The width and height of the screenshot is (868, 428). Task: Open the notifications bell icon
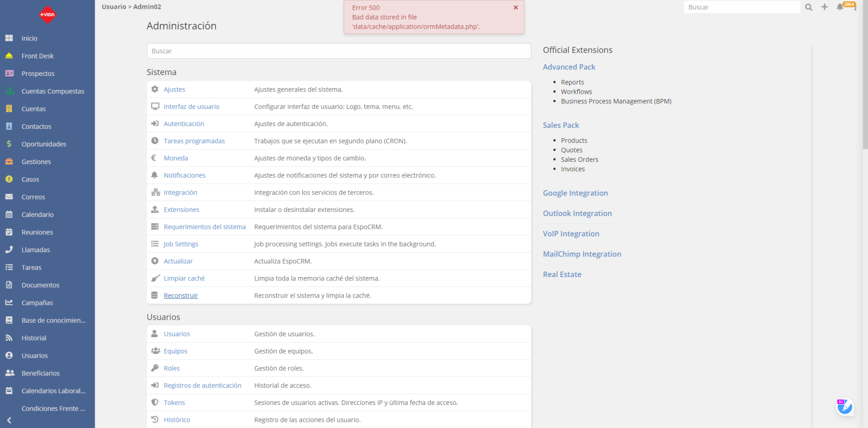tap(839, 7)
